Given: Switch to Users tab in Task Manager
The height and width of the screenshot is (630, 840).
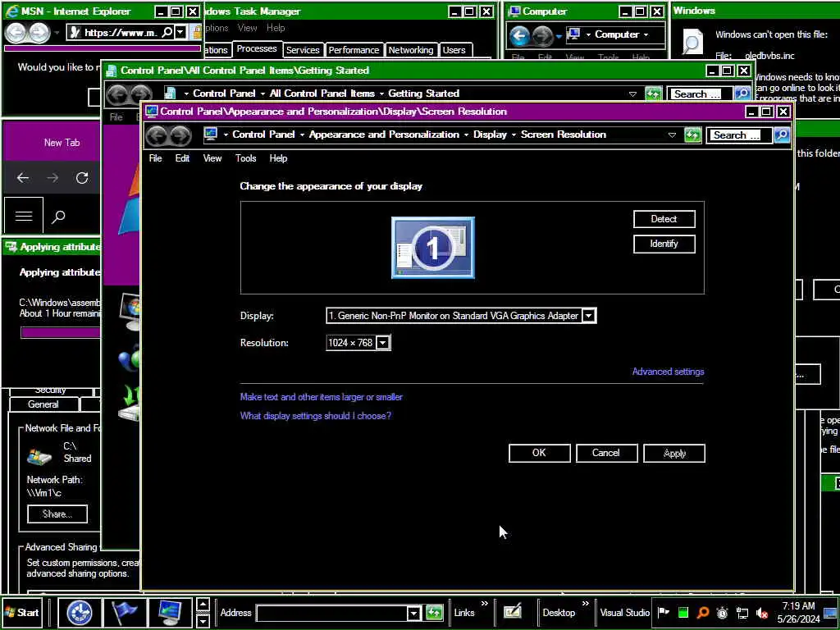Looking at the screenshot, I should pyautogui.click(x=454, y=50).
